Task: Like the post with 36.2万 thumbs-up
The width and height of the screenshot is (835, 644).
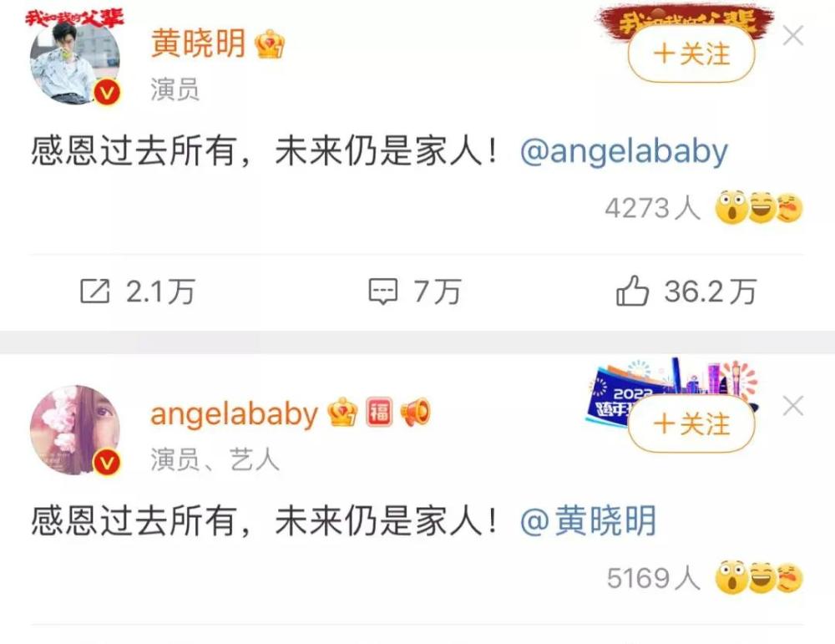Action: (632, 291)
